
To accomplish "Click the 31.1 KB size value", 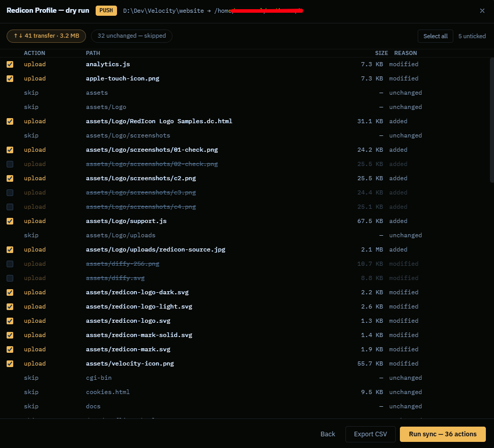I will pos(370,121).
